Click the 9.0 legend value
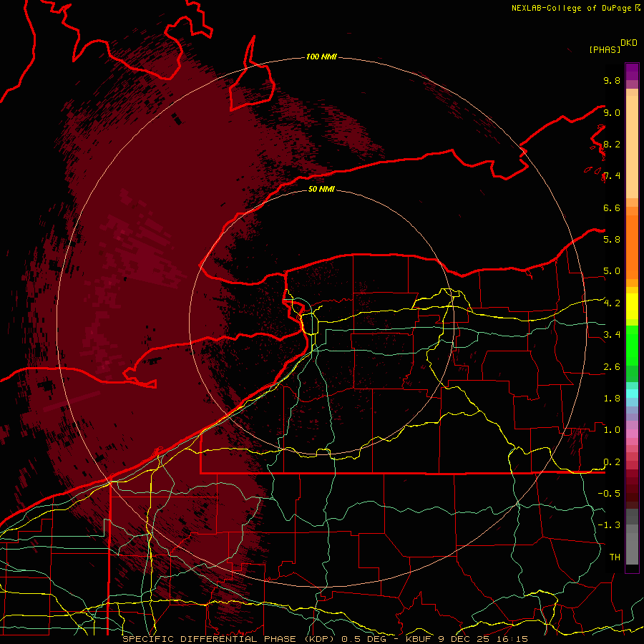 coord(612,112)
